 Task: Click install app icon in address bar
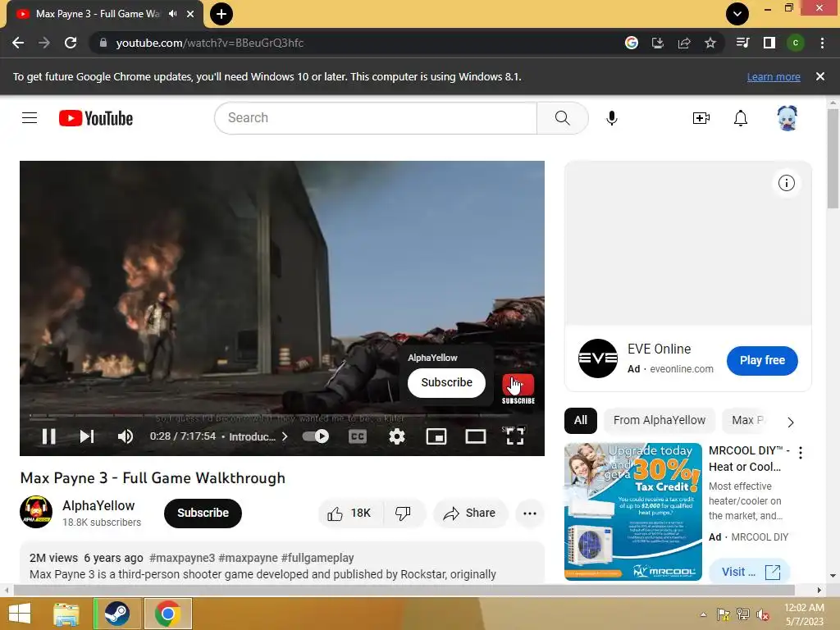(x=657, y=43)
